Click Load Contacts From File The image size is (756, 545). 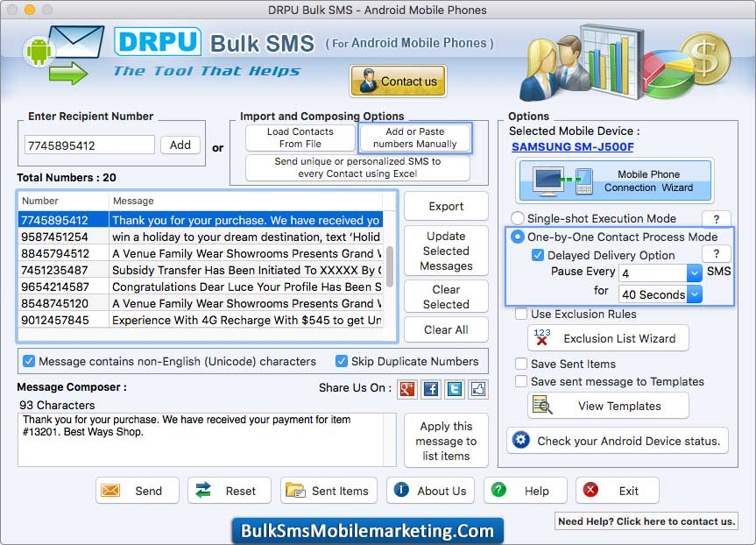click(300, 138)
